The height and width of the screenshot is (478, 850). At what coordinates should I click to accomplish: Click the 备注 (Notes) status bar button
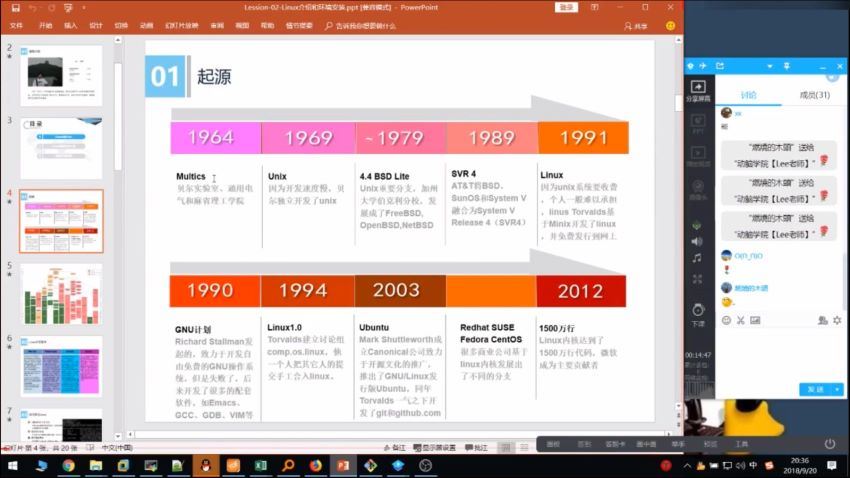coord(395,448)
